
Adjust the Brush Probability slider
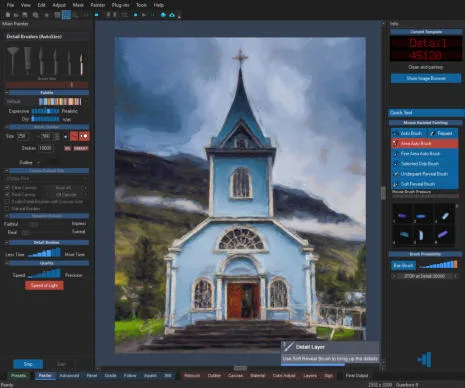click(x=438, y=265)
